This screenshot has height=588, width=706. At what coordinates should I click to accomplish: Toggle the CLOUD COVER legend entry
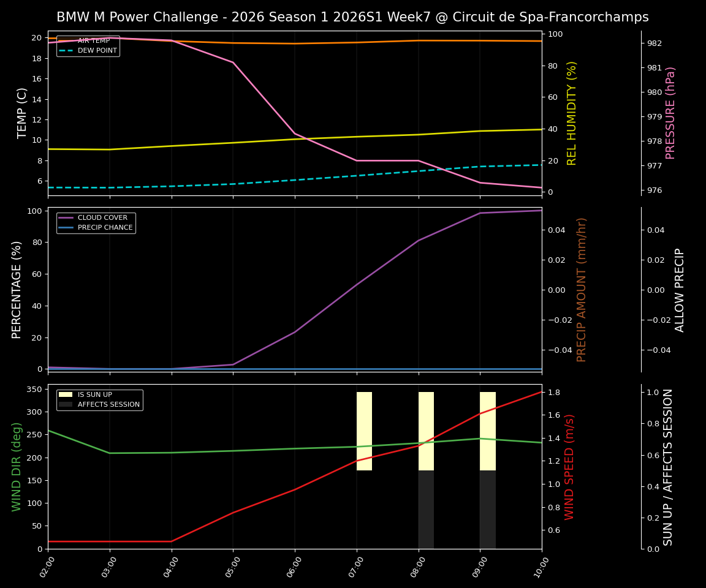102,217
